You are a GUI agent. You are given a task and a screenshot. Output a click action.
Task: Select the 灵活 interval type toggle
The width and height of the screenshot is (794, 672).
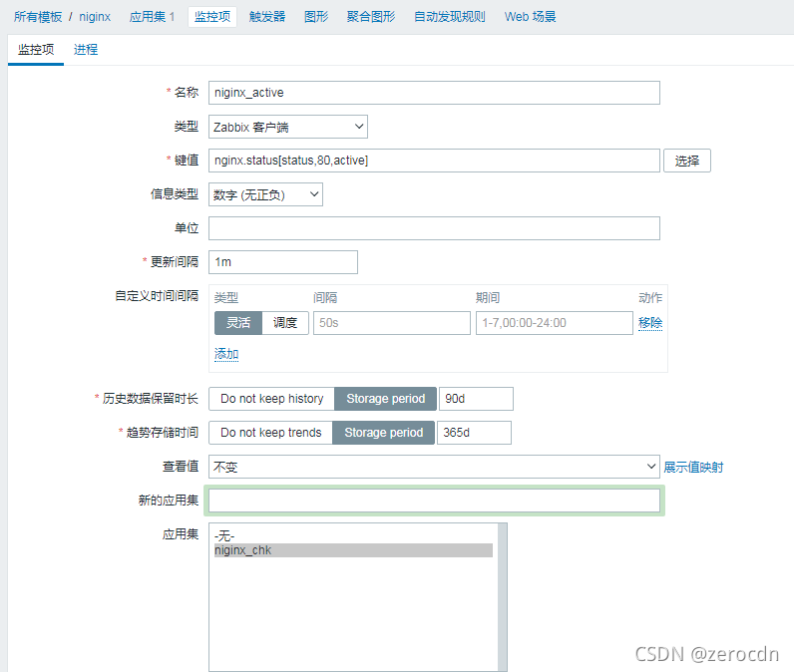(238, 323)
